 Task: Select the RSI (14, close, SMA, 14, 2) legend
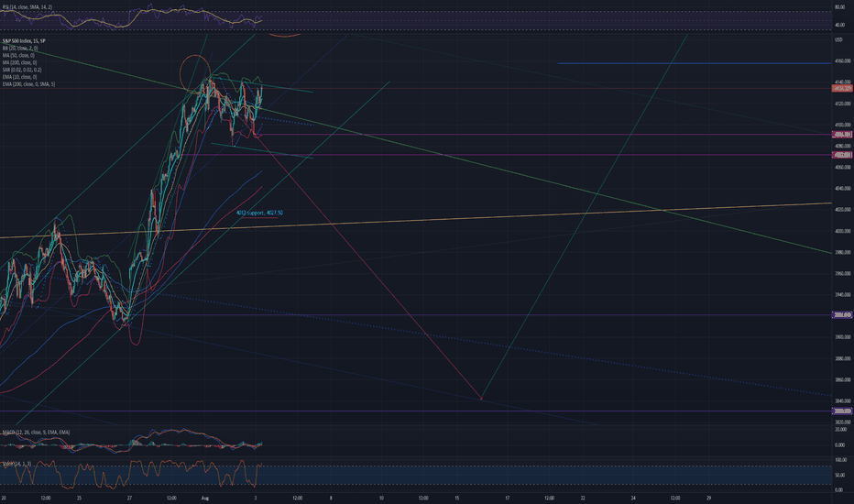(27, 7)
